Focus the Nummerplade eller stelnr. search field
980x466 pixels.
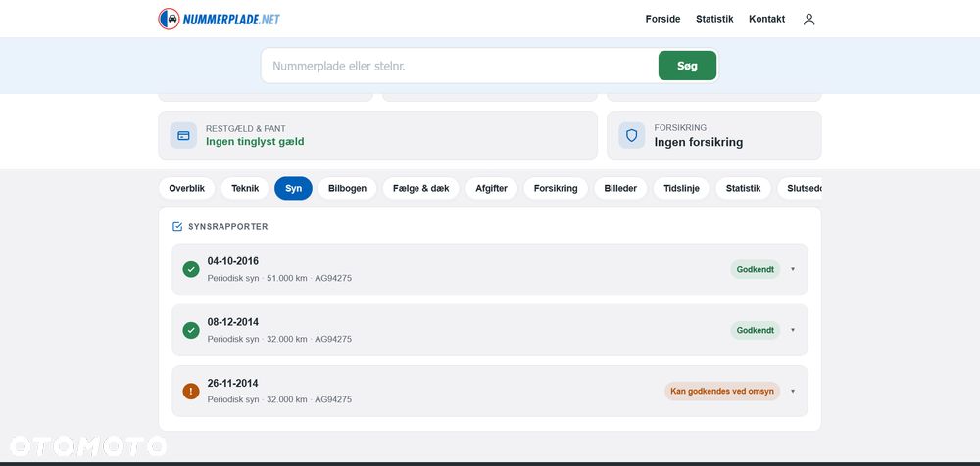[460, 66]
